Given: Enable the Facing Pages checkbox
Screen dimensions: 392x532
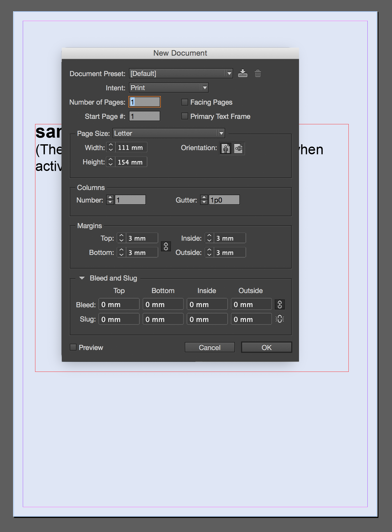Looking at the screenshot, I should (x=184, y=102).
